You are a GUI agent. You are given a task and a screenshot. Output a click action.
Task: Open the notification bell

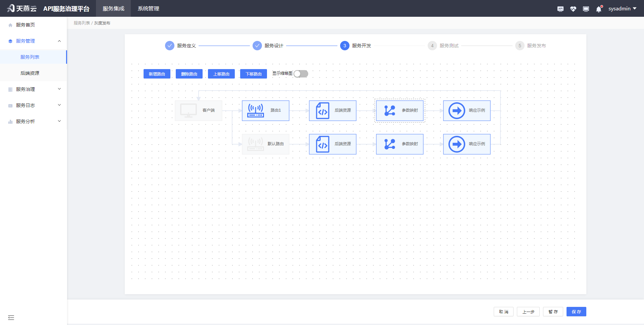(598, 9)
